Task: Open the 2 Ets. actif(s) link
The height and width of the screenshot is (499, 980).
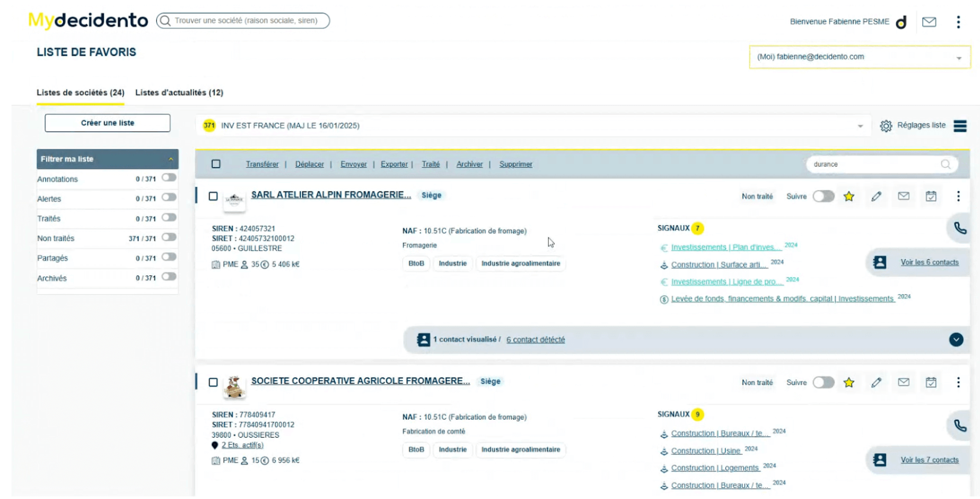Action: [243, 445]
